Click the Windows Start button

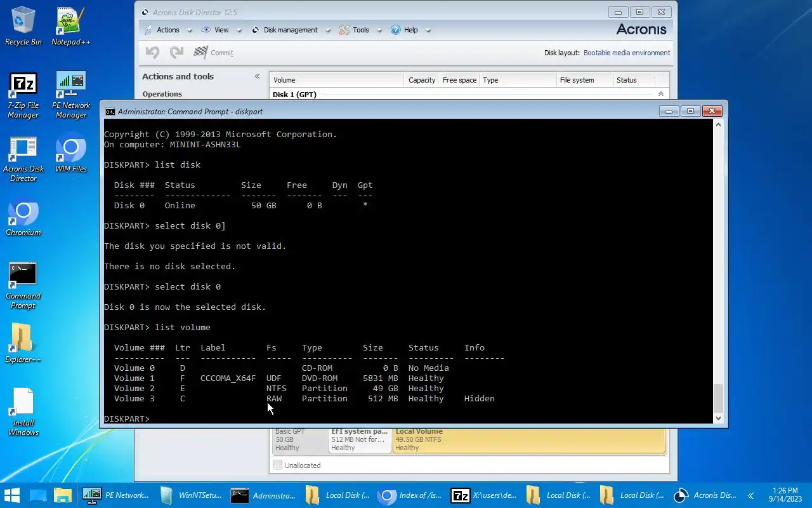(x=12, y=495)
